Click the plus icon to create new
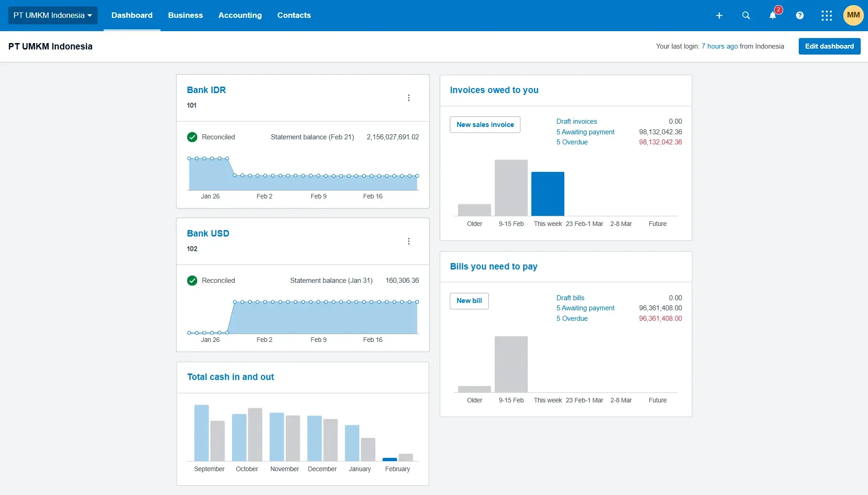The height and width of the screenshot is (495, 868). pos(719,16)
